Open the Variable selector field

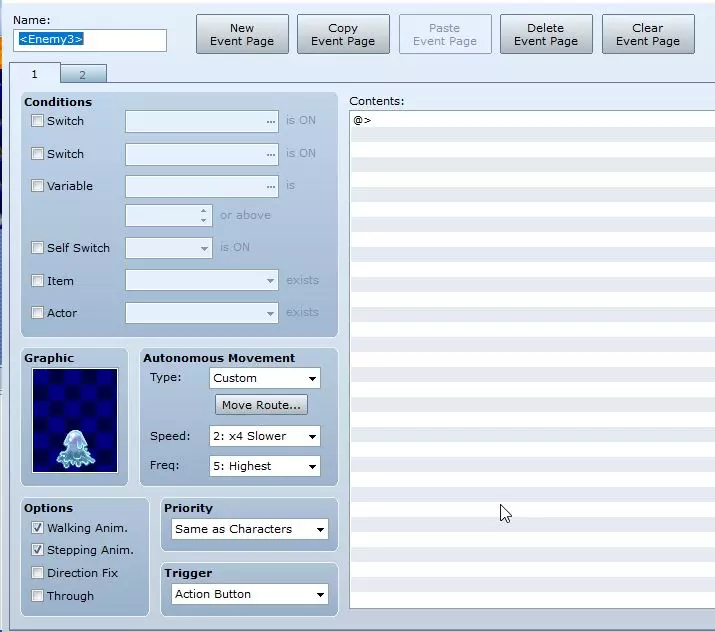(202, 186)
